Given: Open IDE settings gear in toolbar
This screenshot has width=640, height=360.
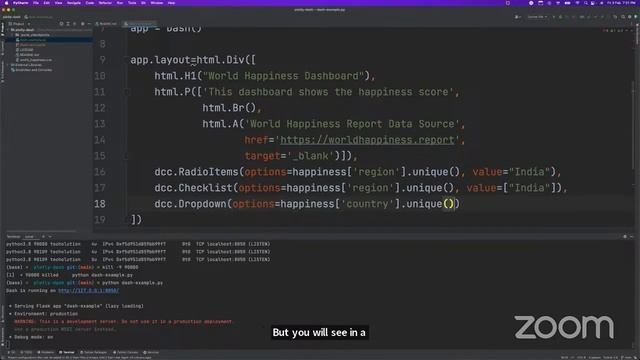Looking at the screenshot, I should point(629,17).
